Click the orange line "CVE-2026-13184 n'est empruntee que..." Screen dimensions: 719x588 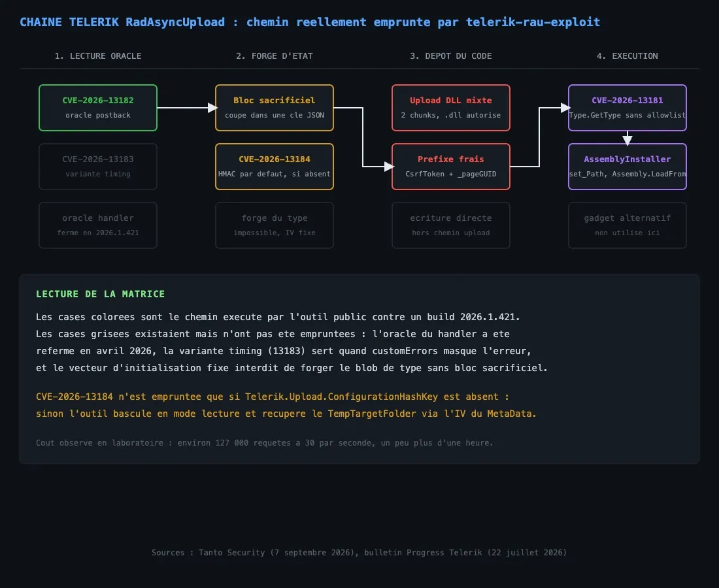click(273, 397)
